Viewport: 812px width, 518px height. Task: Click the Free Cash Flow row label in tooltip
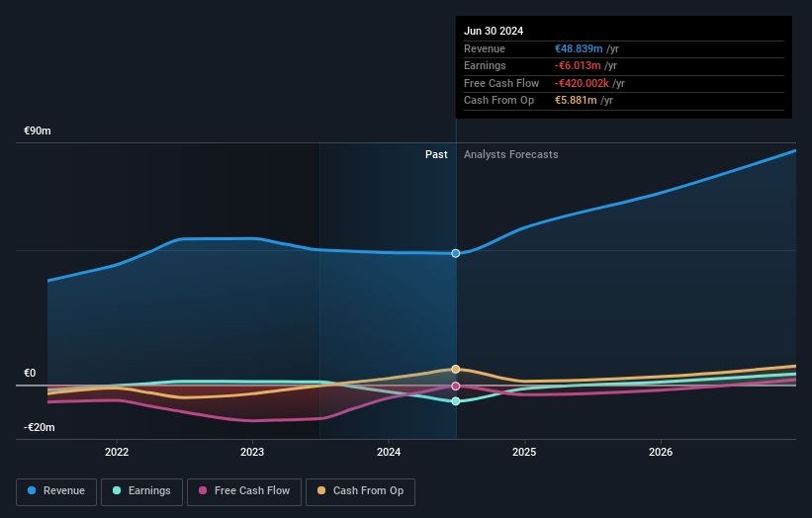[501, 83]
